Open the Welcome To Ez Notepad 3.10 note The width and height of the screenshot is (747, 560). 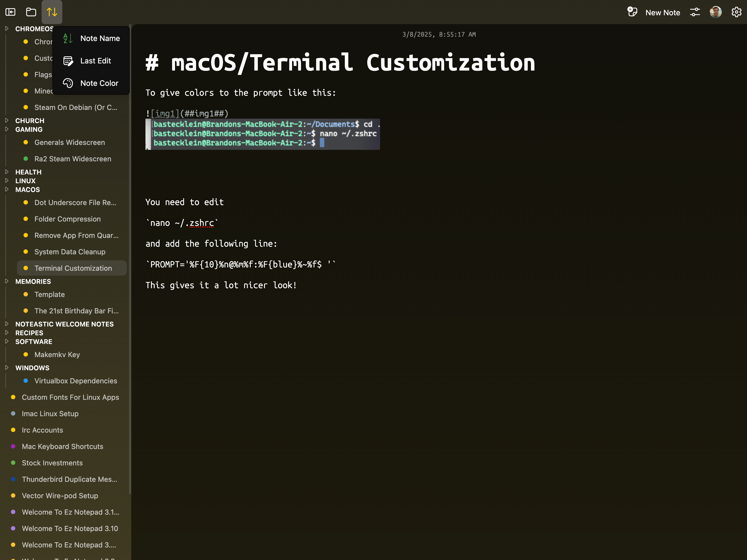[x=66, y=528]
